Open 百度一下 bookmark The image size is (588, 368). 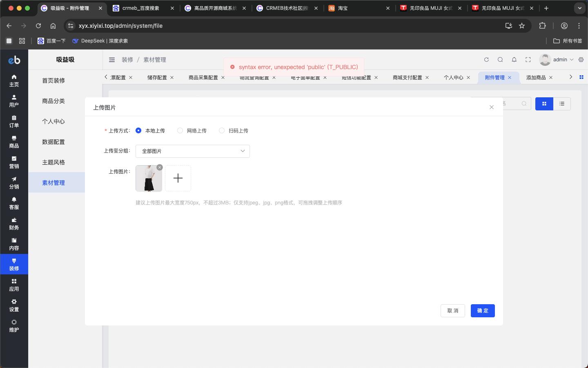coord(51,41)
